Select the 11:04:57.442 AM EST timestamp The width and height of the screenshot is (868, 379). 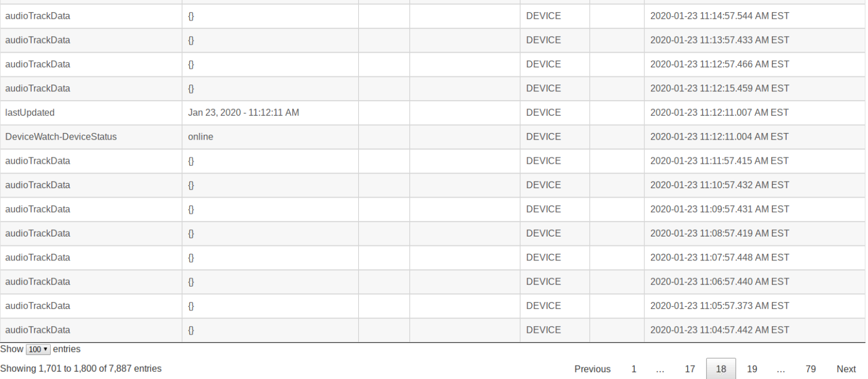click(x=719, y=330)
